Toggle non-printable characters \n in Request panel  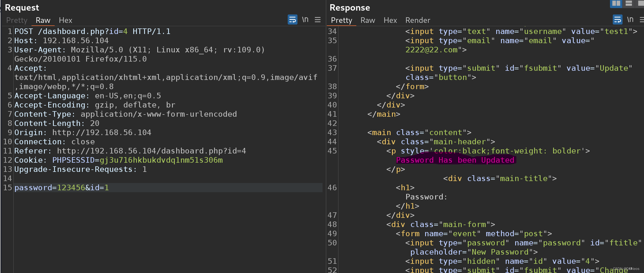click(305, 19)
